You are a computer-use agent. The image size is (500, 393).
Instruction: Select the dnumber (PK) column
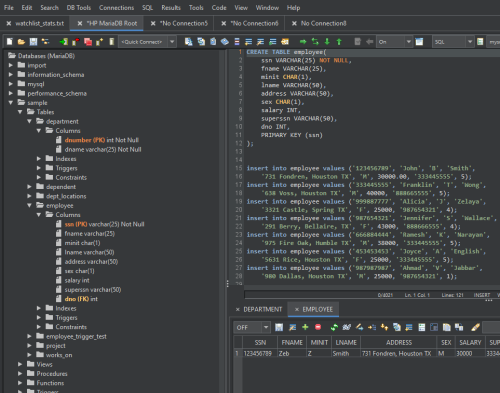point(101,140)
